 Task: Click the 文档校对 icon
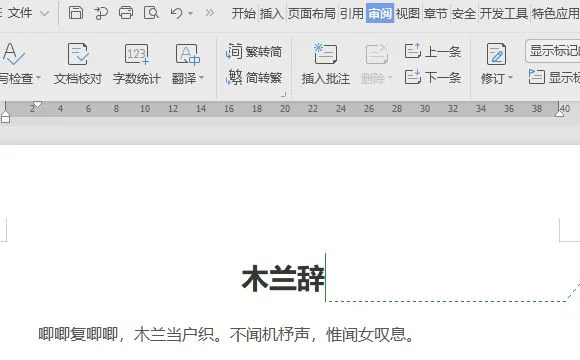[78, 54]
